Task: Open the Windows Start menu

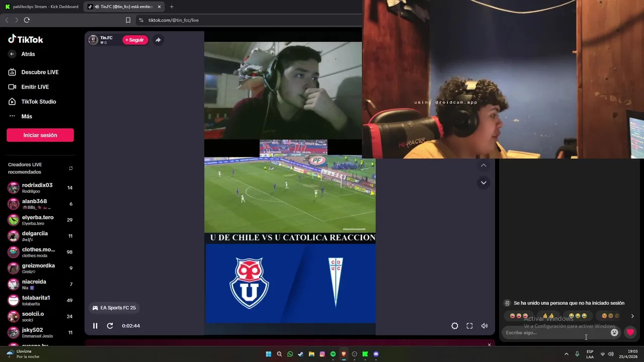Action: [x=269, y=354]
